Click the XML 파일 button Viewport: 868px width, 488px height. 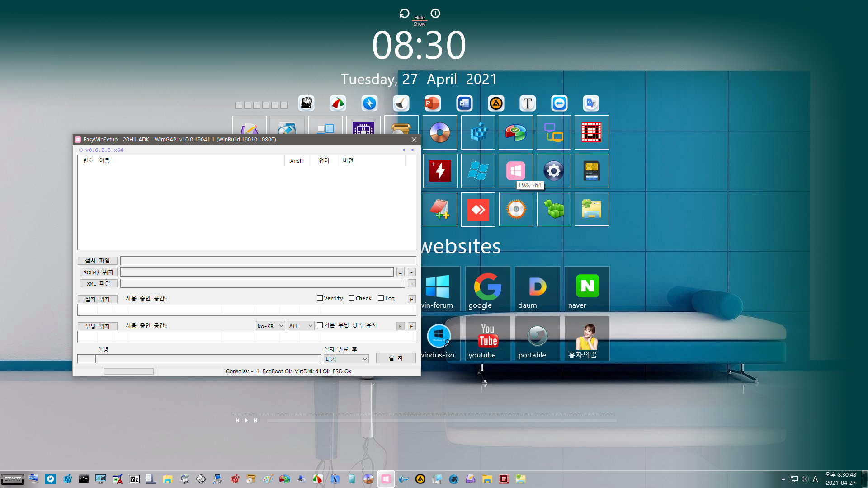point(99,283)
